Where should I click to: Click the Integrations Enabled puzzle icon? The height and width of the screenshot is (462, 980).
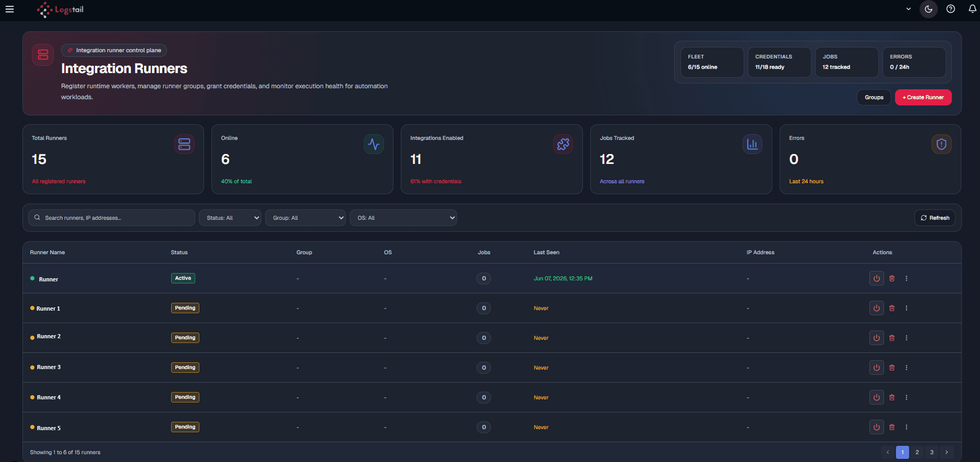pos(563,144)
